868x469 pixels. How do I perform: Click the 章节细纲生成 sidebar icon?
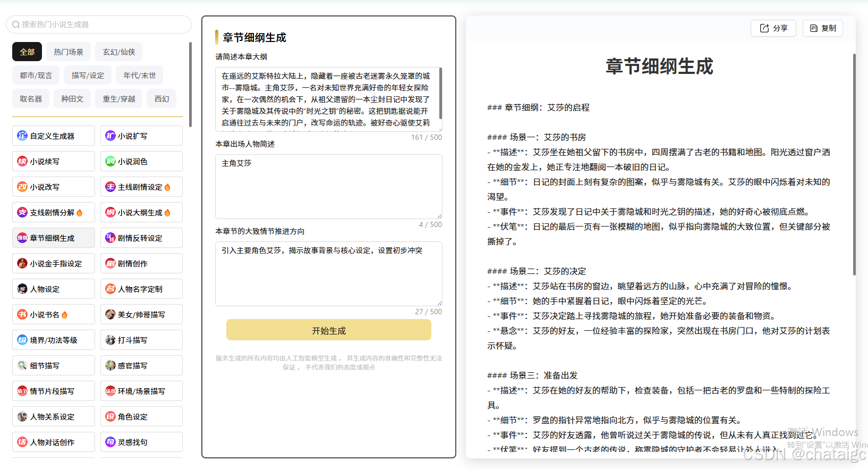point(22,238)
